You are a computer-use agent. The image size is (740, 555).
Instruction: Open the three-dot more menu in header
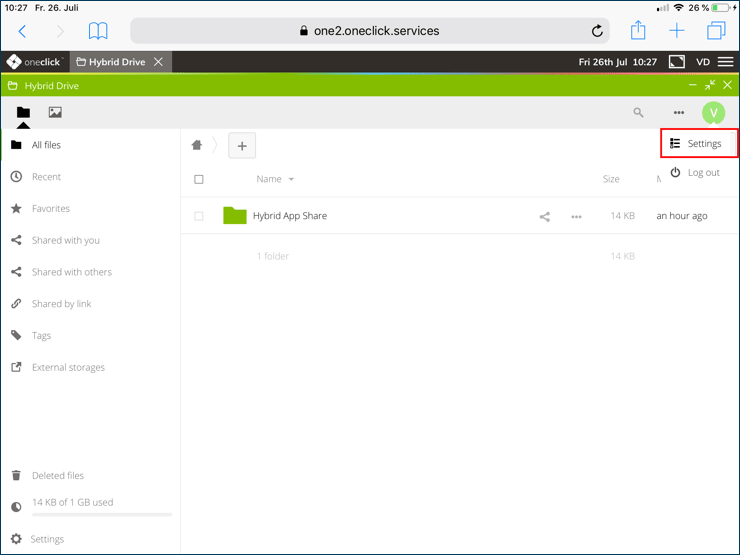(x=679, y=113)
